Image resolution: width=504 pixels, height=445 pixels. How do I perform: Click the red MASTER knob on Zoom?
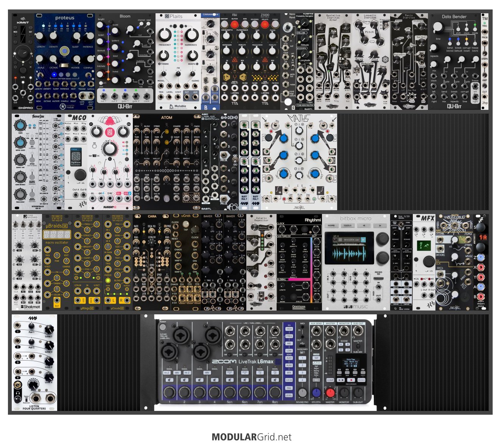(330, 392)
